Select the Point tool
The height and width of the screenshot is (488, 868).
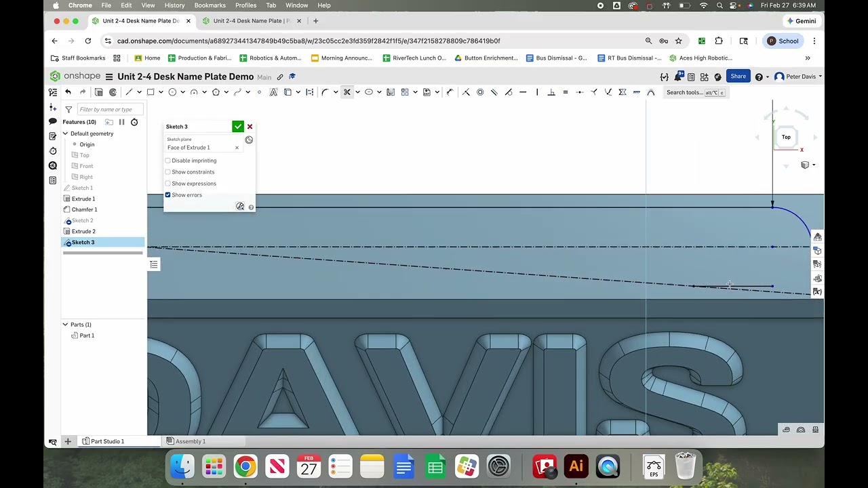[259, 92]
